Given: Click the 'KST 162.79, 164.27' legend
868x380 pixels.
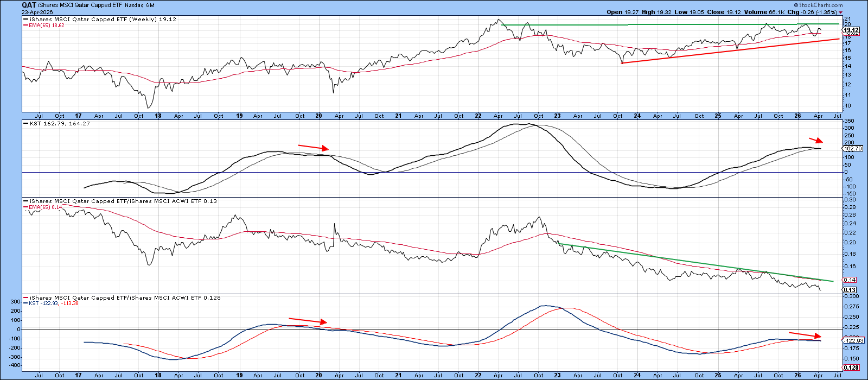Looking at the screenshot, I should (x=60, y=123).
